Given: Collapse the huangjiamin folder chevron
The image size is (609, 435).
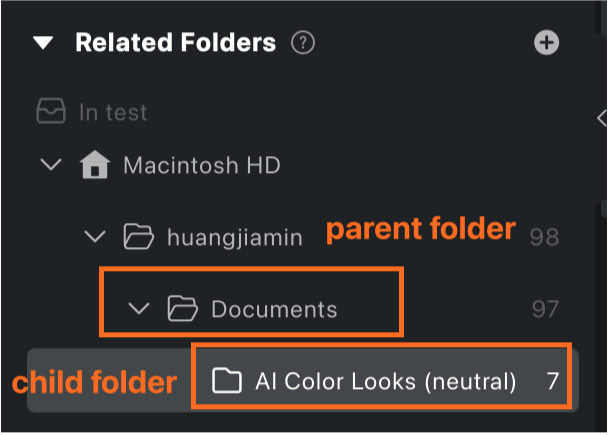Looking at the screenshot, I should click(95, 236).
